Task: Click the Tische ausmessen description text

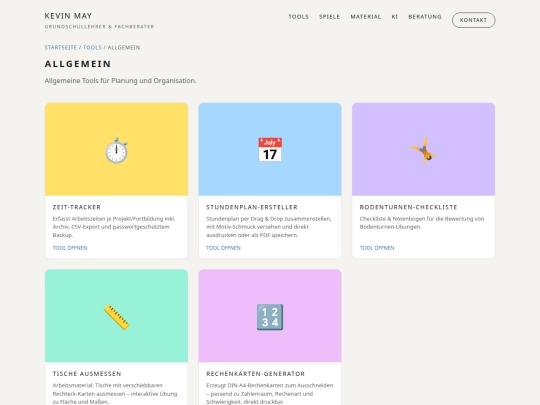Action: point(115,394)
